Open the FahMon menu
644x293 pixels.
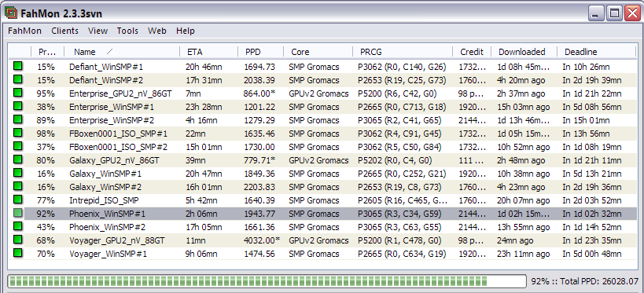(24, 31)
